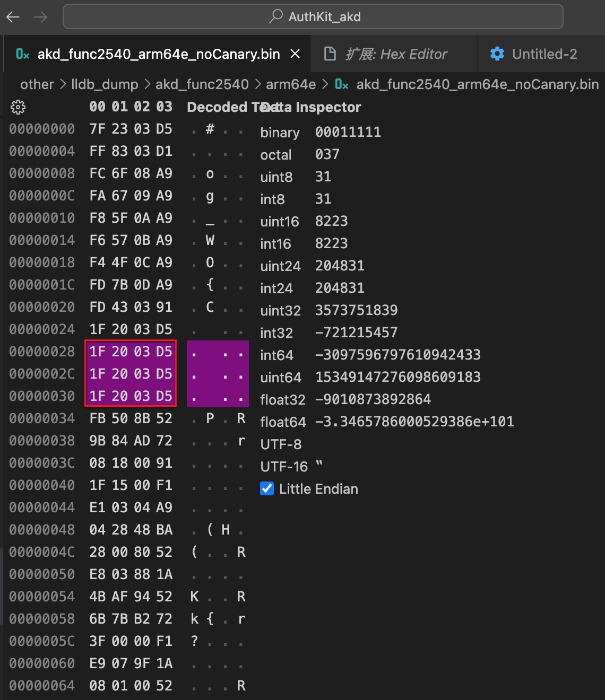Toggle the Little Endian checkbox
The image size is (605, 700).
pyautogui.click(x=267, y=488)
